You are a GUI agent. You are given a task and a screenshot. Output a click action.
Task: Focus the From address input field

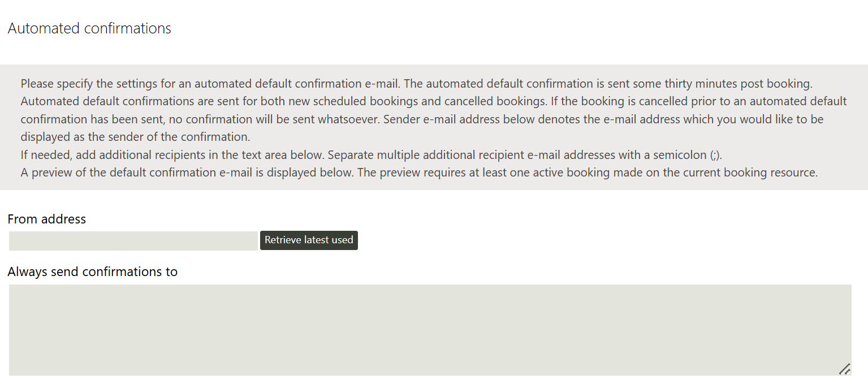133,241
